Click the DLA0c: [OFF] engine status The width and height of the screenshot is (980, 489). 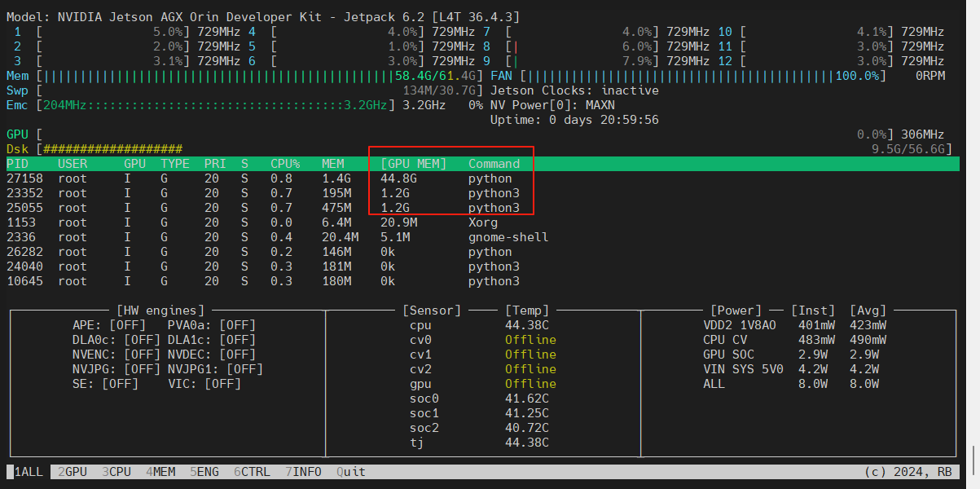point(116,340)
